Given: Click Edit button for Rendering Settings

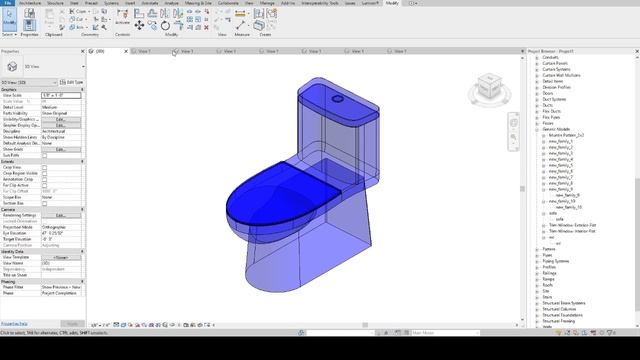Looking at the screenshot, I should click(x=61, y=215).
